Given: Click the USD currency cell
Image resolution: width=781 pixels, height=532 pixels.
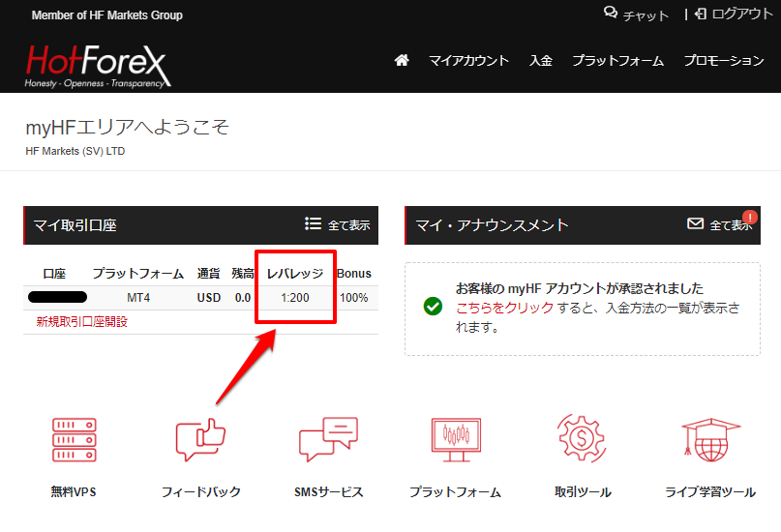Looking at the screenshot, I should coord(209,298).
